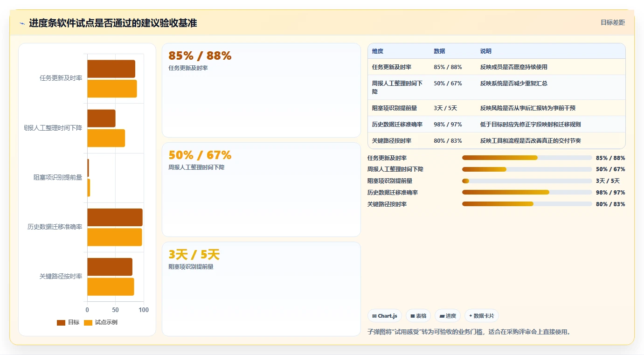This screenshot has width=644, height=355.
Task: Click the 历史数据迁移准确率 progress bar
Action: [527, 192]
